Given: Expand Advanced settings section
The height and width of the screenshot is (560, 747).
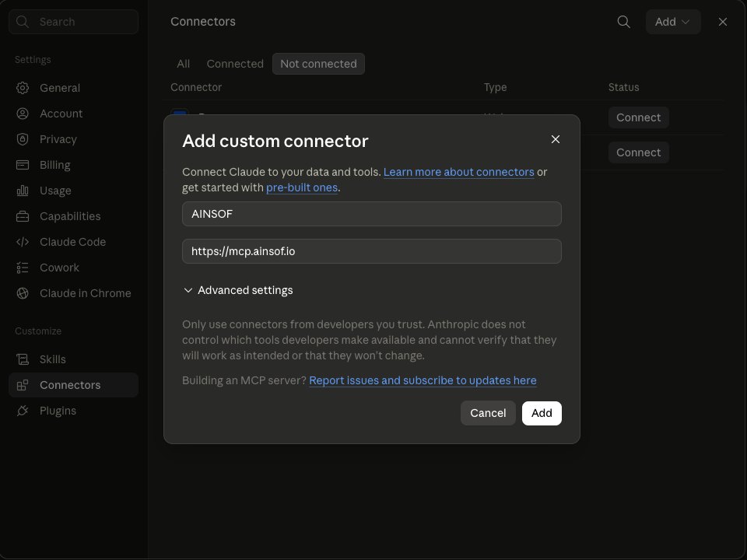Looking at the screenshot, I should tap(238, 290).
